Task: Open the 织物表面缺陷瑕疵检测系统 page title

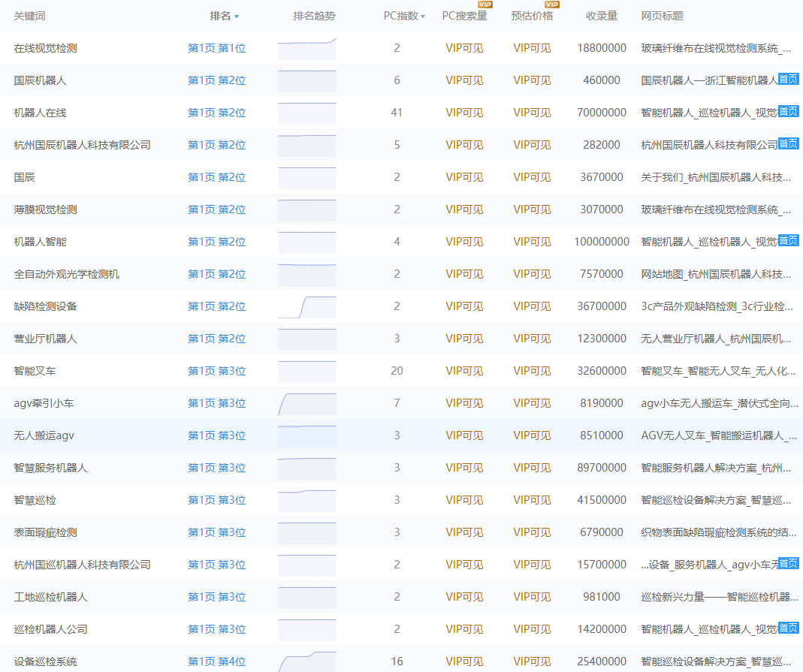Action: 719,532
